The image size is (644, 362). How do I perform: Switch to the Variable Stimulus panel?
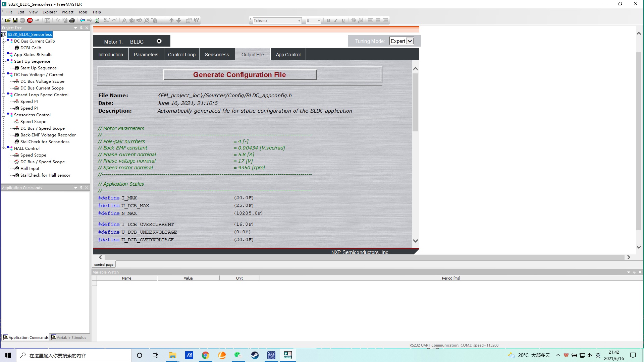69,337
